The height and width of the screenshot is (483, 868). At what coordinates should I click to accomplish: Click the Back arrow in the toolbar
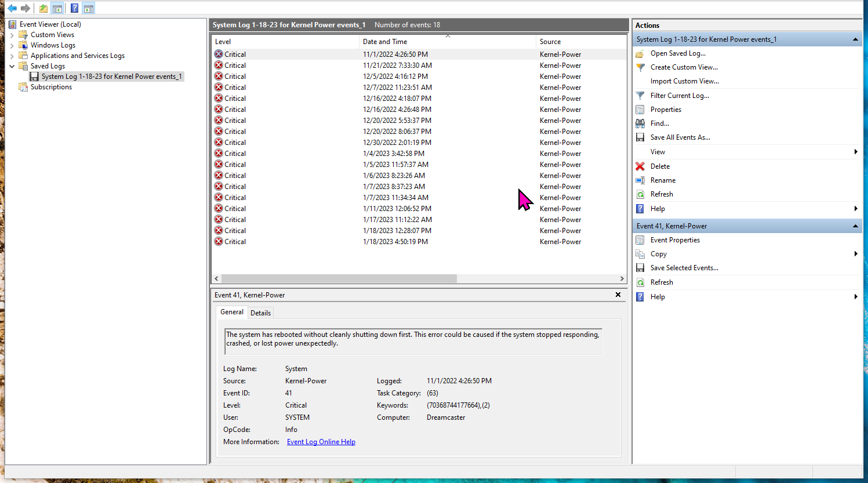click(12, 8)
